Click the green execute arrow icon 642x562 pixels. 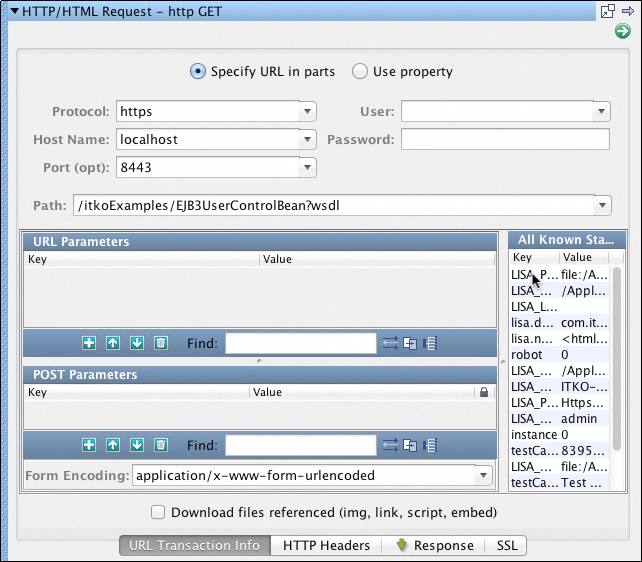(x=622, y=32)
